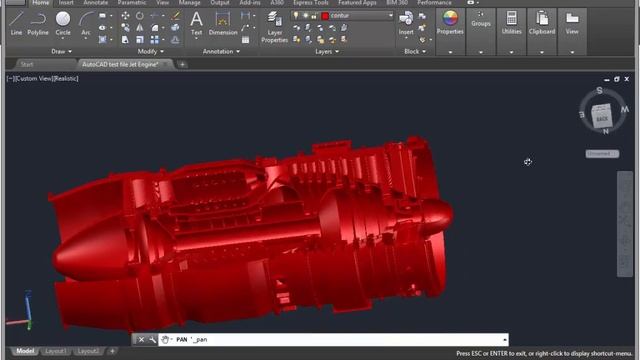
Task: Select the Line draw tool
Action: pos(16,24)
